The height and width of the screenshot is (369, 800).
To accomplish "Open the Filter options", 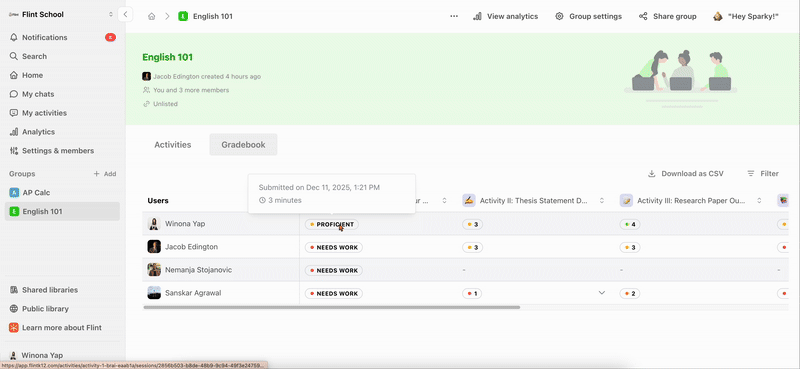I will (x=763, y=174).
